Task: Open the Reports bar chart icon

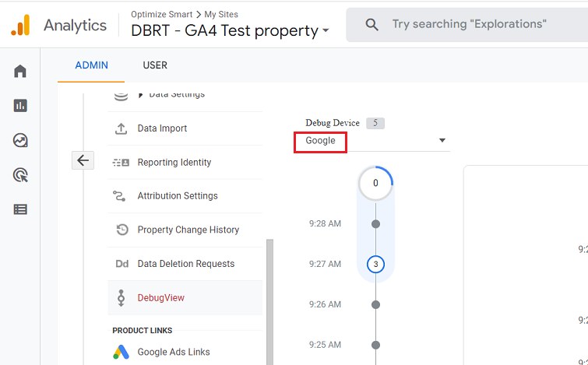Action: click(20, 106)
